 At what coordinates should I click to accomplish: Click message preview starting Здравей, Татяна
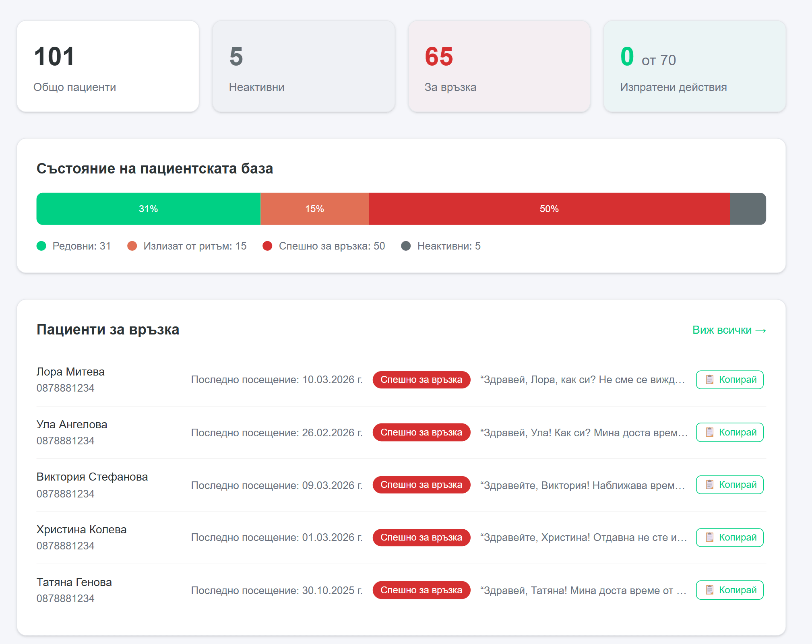click(583, 590)
